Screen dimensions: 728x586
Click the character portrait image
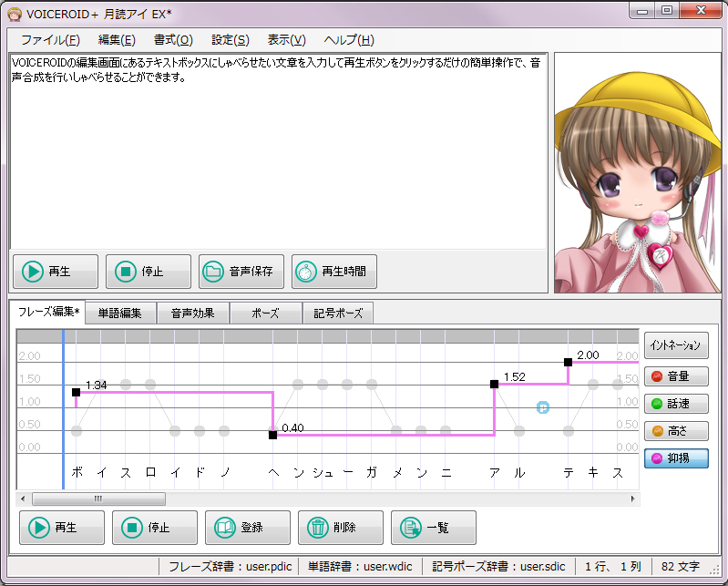[x=638, y=173]
